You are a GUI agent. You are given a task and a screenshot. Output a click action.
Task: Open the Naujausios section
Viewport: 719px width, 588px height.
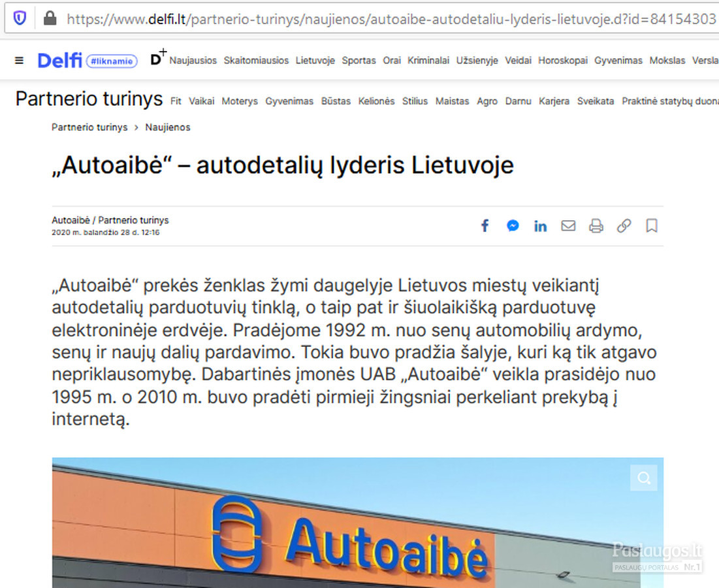tap(193, 61)
